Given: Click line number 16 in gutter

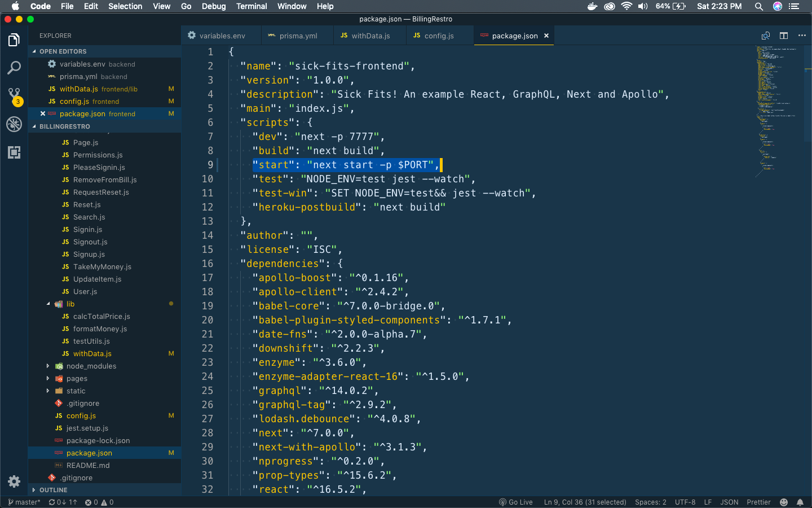Looking at the screenshot, I should pos(208,264).
